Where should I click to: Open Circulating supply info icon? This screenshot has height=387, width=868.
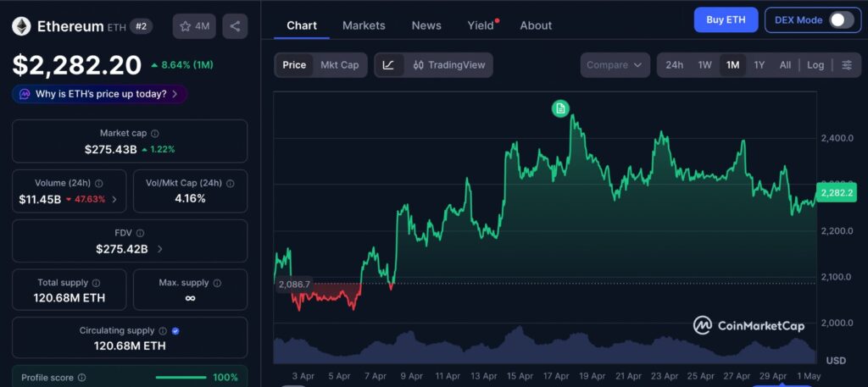click(x=163, y=331)
